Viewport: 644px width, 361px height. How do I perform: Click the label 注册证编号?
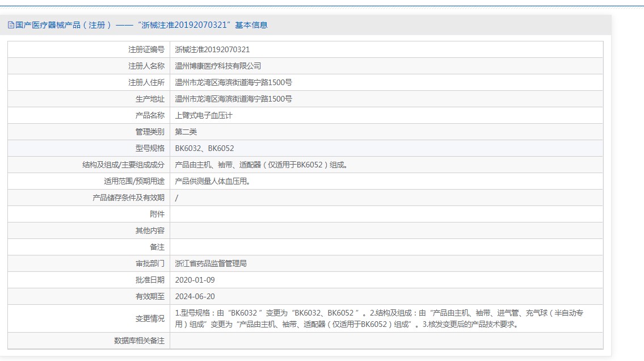pyautogui.click(x=146, y=50)
